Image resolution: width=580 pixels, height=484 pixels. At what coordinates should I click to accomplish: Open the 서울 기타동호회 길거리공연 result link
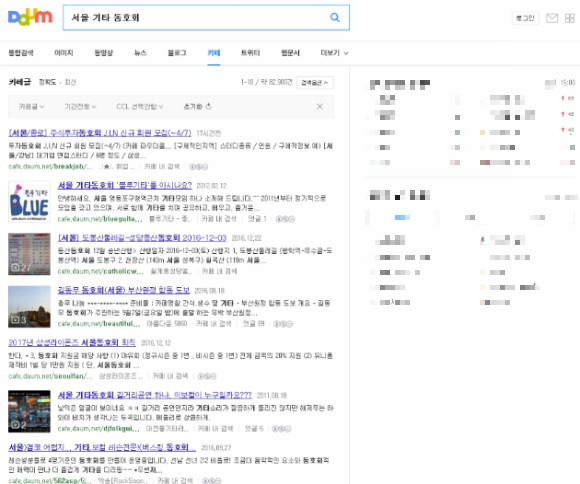[x=155, y=395]
